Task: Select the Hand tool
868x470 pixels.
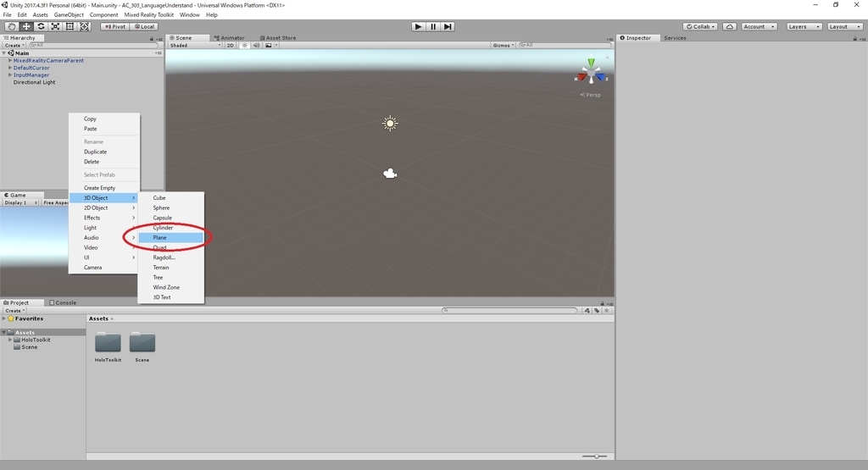Action: point(11,26)
